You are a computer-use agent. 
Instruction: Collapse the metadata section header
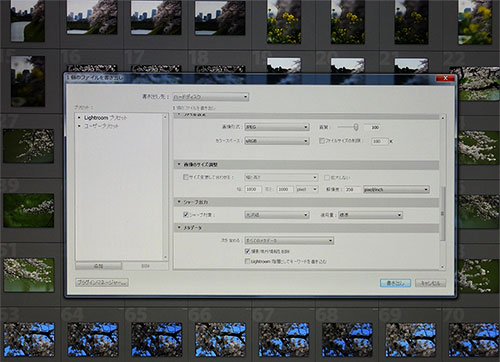pos(306,228)
